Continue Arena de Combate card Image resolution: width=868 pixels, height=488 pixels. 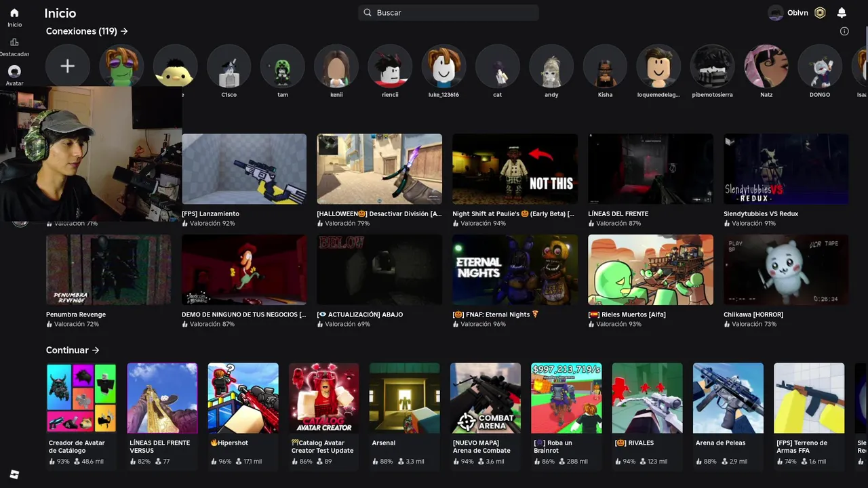point(486,417)
